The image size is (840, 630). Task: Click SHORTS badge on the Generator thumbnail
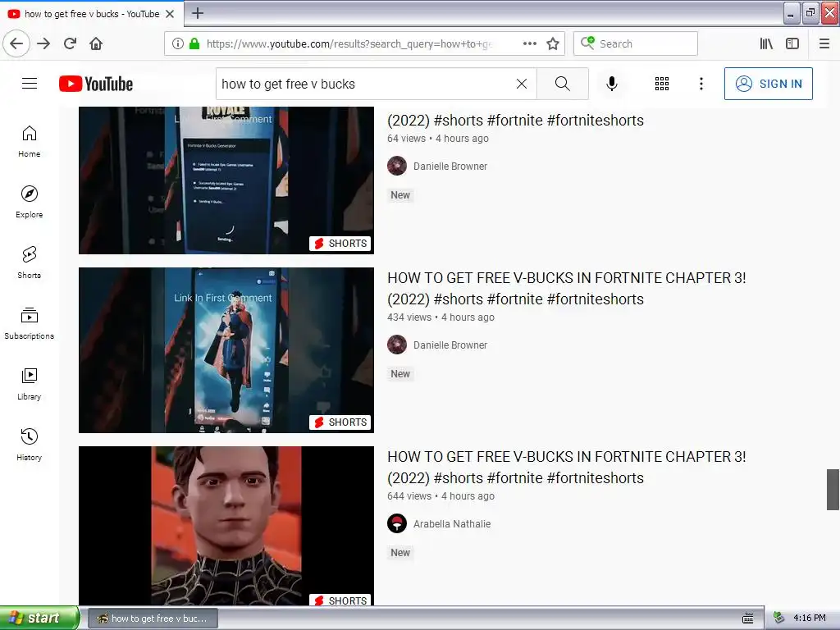(x=340, y=243)
